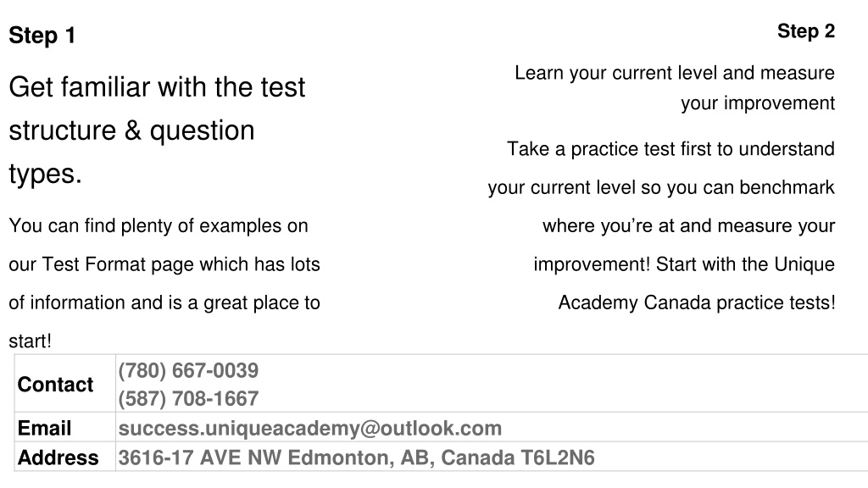
Task: Click phone number (587) 708-1667
Action: pos(188,398)
